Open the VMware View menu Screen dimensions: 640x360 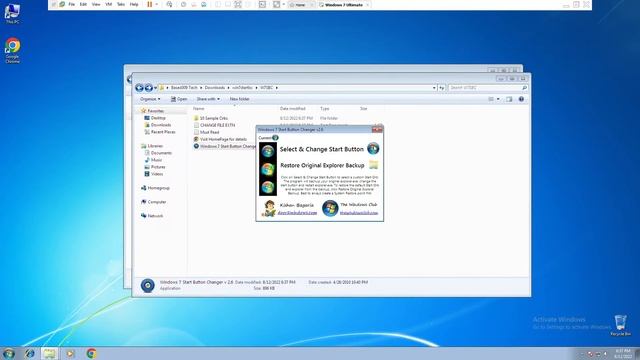click(x=96, y=4)
